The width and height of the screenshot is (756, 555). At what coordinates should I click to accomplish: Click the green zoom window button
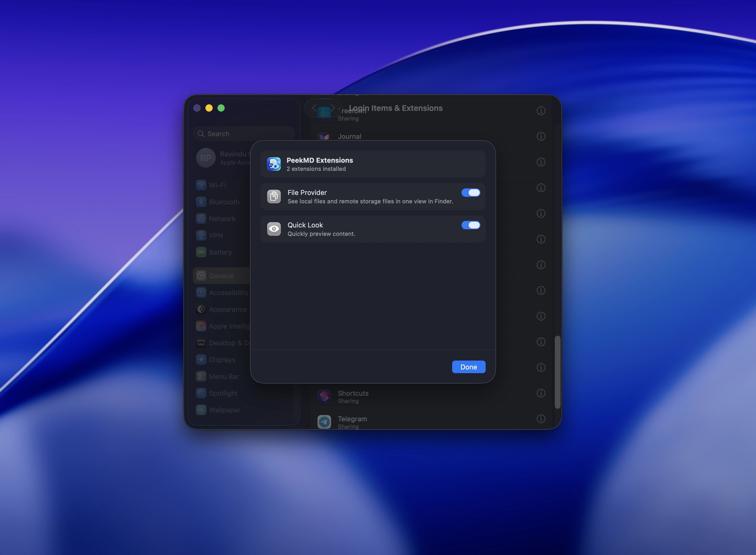(x=221, y=108)
